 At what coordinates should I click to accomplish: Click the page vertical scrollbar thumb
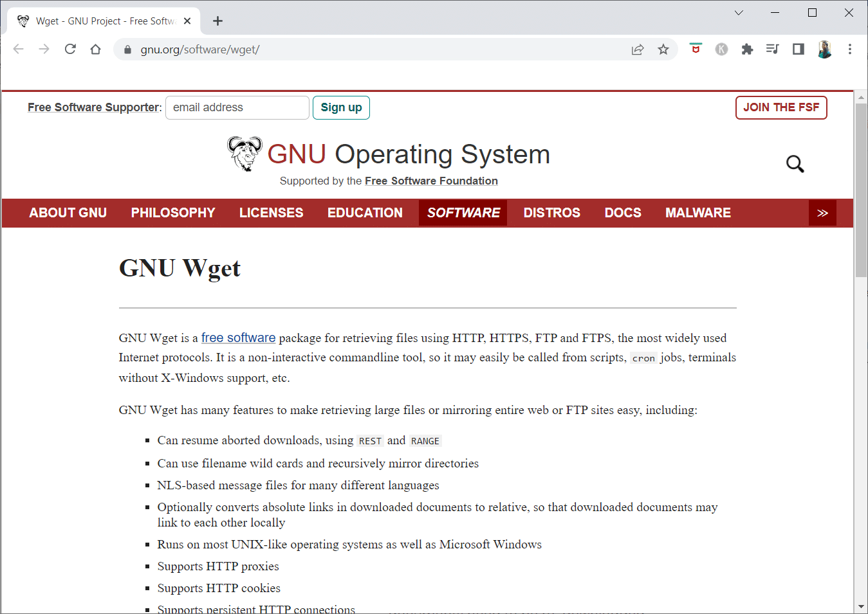point(861,190)
